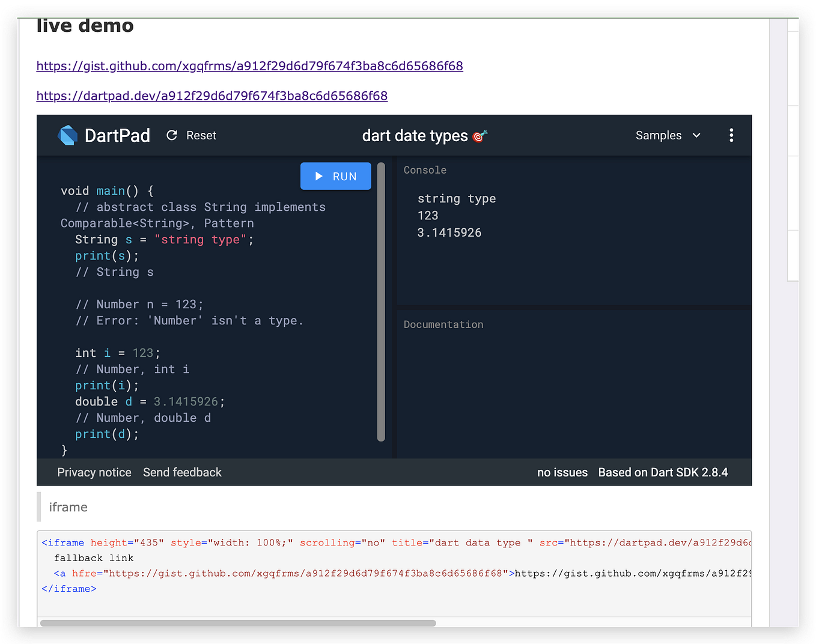Click the "Error: 'Number' isn't a type" comment
The height and width of the screenshot is (644, 816).
[189, 321]
